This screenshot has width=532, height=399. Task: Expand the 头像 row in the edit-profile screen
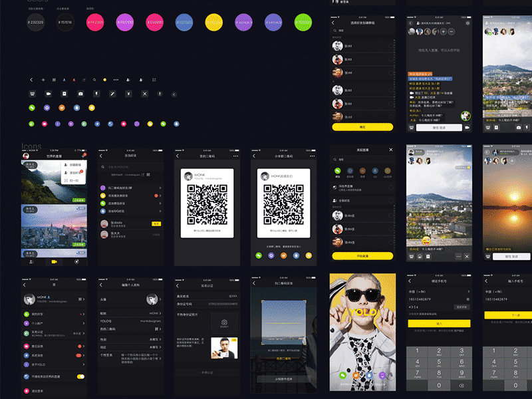point(130,299)
